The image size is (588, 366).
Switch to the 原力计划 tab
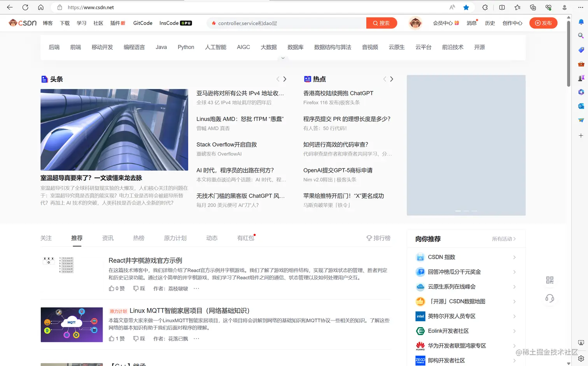(175, 238)
